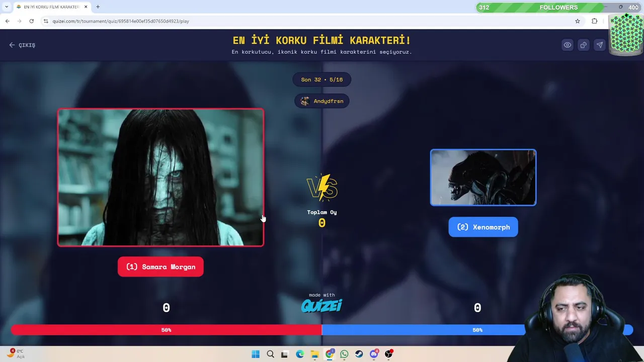This screenshot has width=644, height=362.
Task: Click the red 50% vote bar
Action: [x=166, y=330]
